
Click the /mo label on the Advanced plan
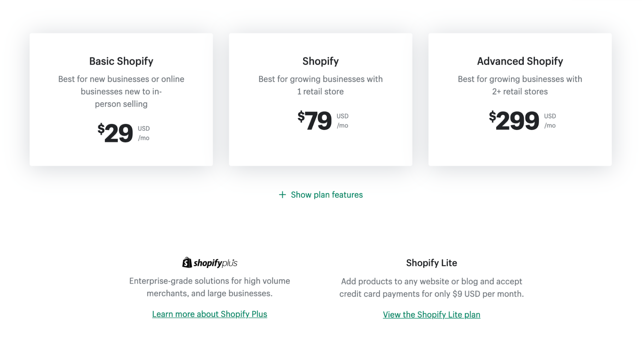pos(550,125)
